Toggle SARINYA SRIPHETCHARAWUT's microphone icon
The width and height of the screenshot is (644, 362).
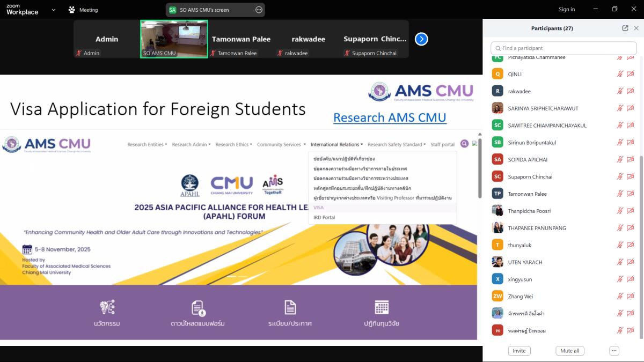pos(620,108)
